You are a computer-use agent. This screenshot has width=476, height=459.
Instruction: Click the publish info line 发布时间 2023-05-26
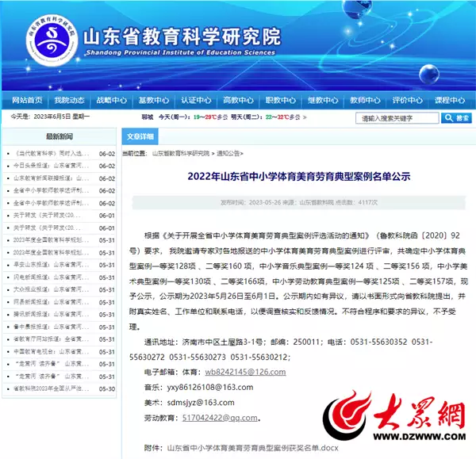tap(299, 202)
